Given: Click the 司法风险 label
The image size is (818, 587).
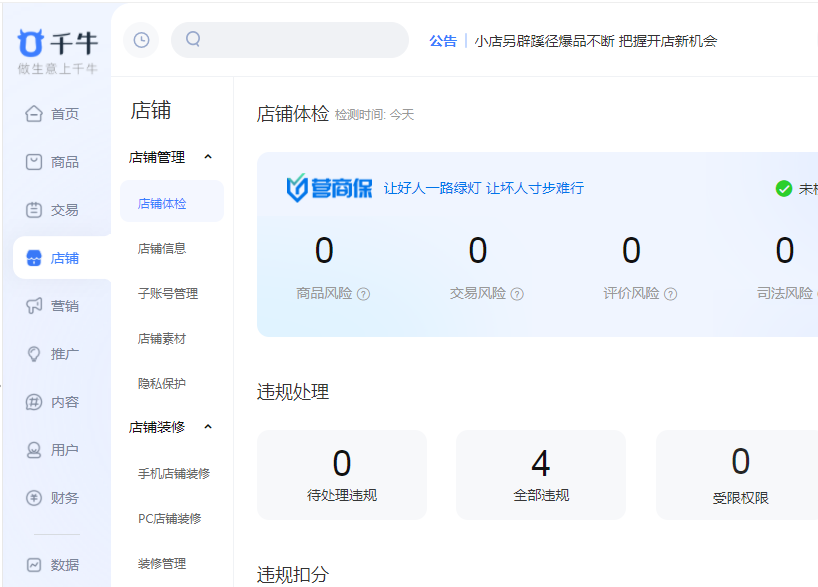Looking at the screenshot, I should tap(785, 293).
